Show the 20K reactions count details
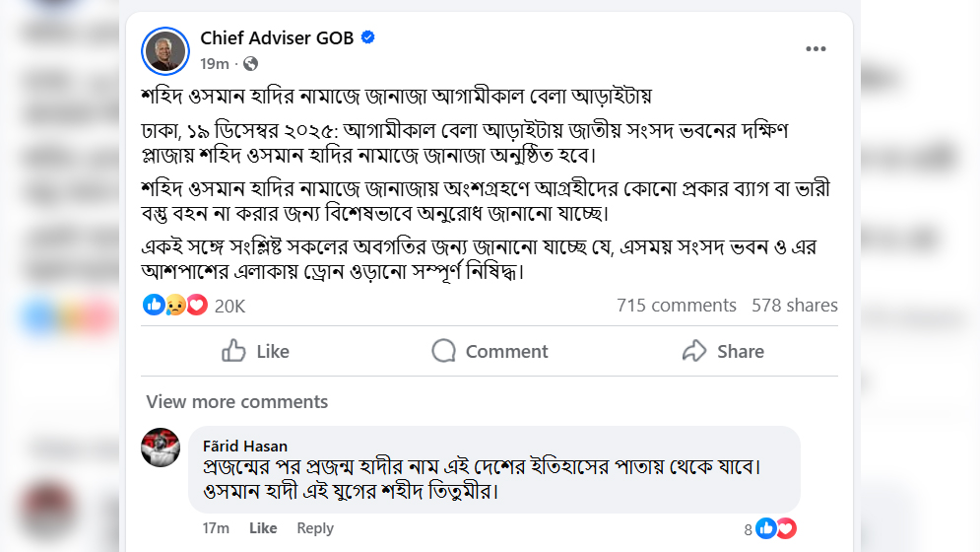 [x=229, y=307]
